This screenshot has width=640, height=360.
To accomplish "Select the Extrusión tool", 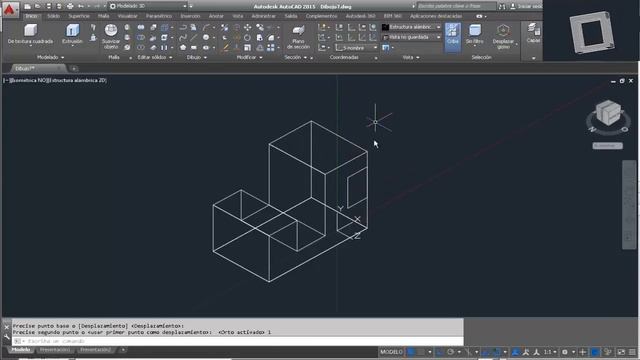I will point(73,34).
